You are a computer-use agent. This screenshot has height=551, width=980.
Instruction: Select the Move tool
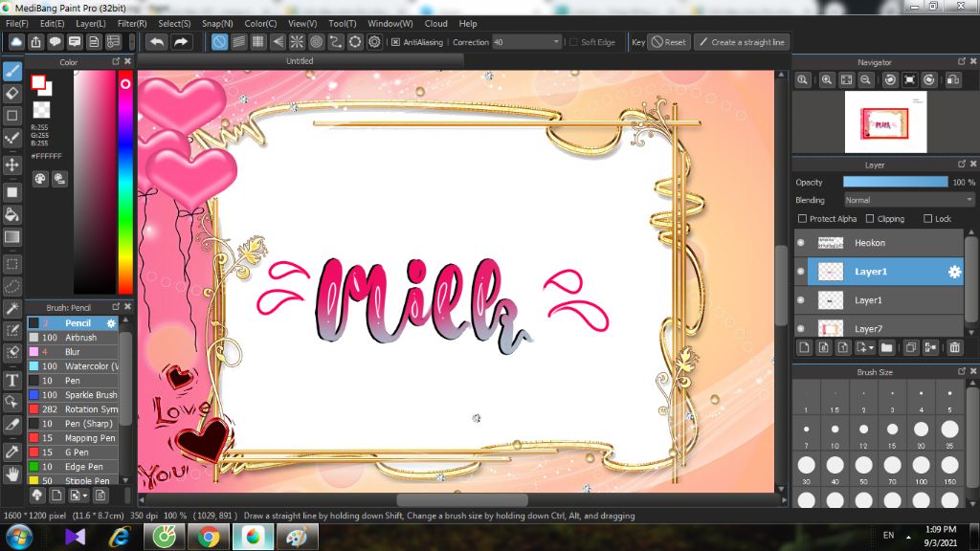11,165
